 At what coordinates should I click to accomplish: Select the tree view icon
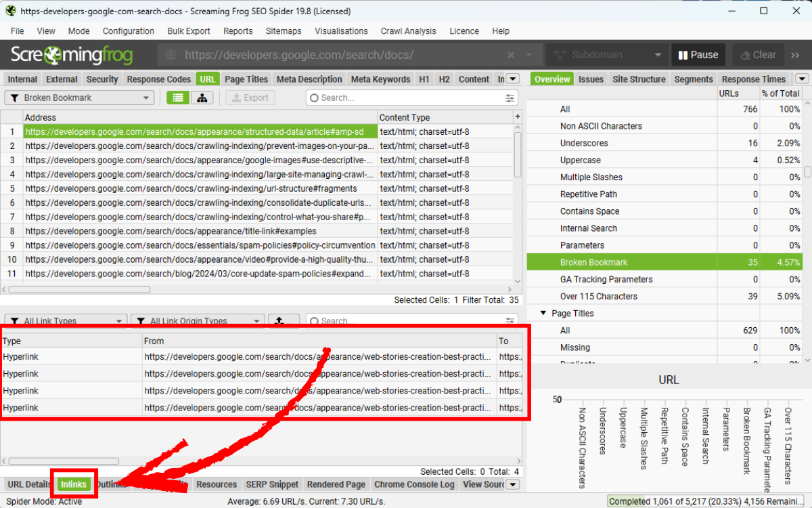pos(202,97)
